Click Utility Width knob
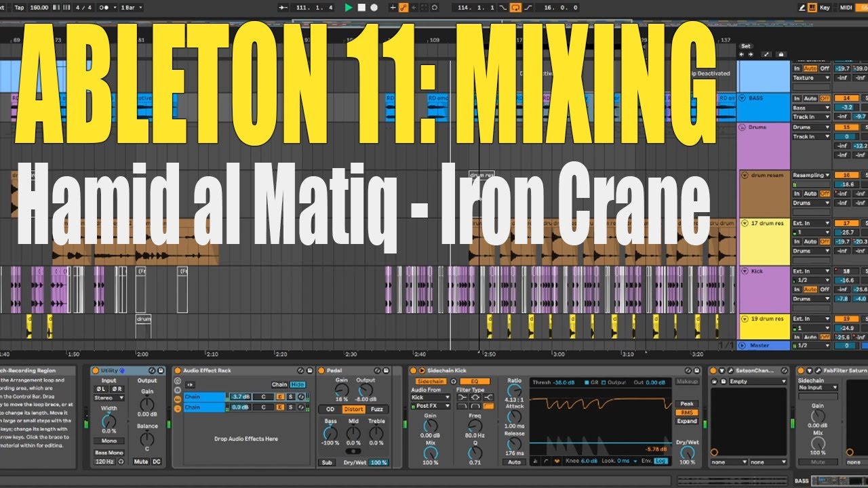 click(108, 421)
